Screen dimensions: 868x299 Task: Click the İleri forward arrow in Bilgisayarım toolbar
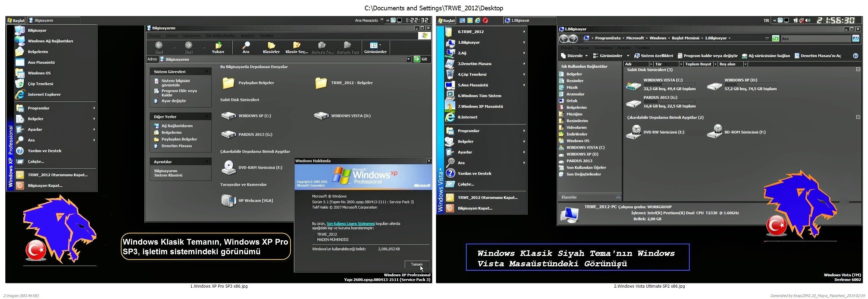[188, 45]
